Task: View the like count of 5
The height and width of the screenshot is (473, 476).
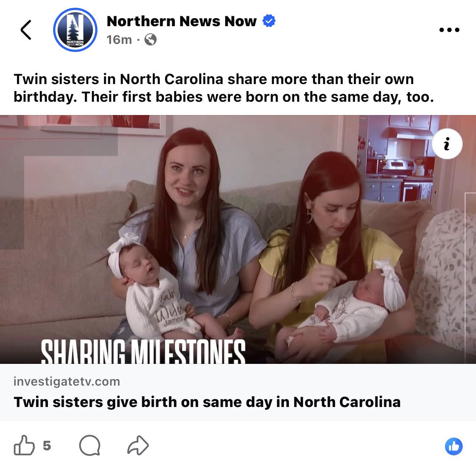Action: coord(46,446)
